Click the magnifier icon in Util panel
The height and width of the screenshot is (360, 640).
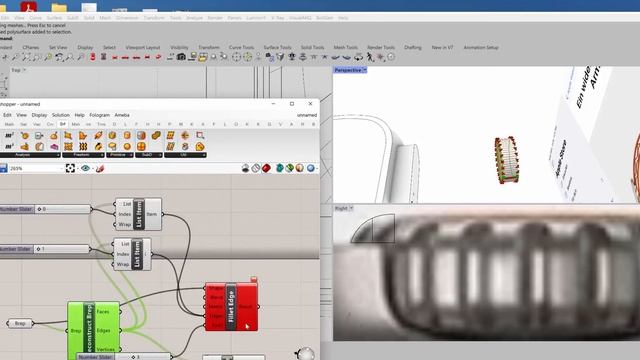200,136
